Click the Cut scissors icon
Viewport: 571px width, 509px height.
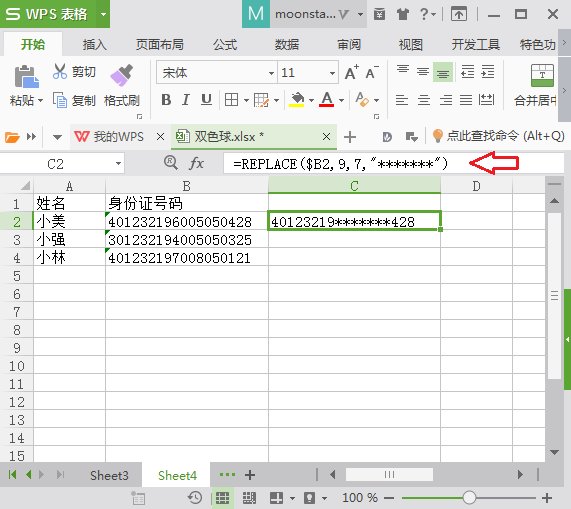[60, 71]
